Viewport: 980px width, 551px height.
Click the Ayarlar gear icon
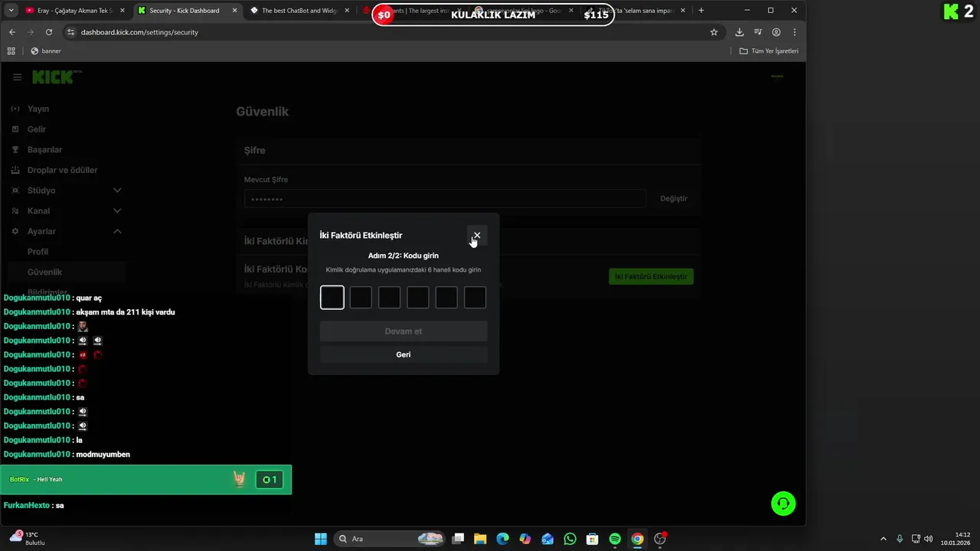tap(15, 231)
